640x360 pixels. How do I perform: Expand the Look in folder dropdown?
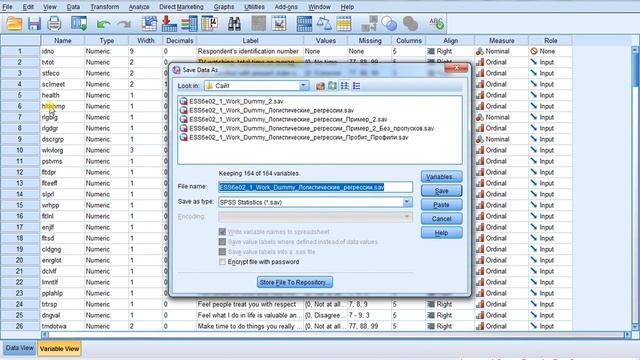click(303, 86)
